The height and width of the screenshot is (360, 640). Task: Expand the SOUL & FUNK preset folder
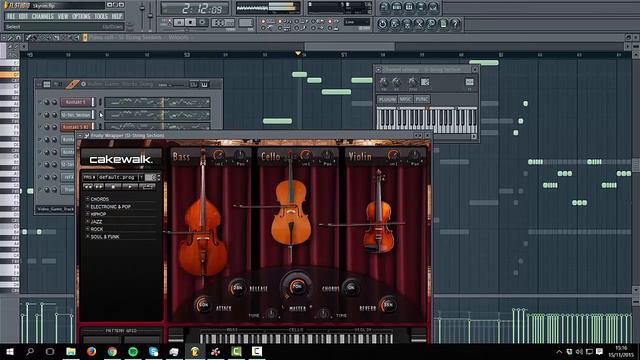87,236
